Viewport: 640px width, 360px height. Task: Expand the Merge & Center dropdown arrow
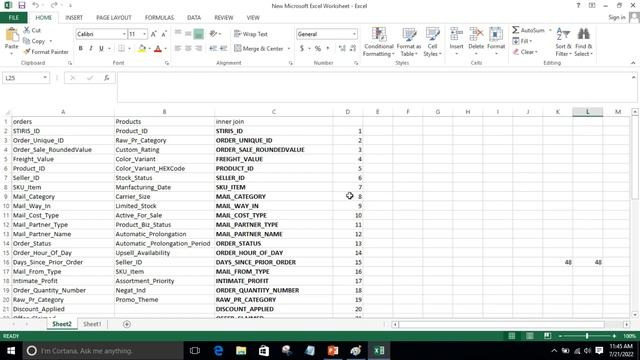pyautogui.click(x=289, y=49)
